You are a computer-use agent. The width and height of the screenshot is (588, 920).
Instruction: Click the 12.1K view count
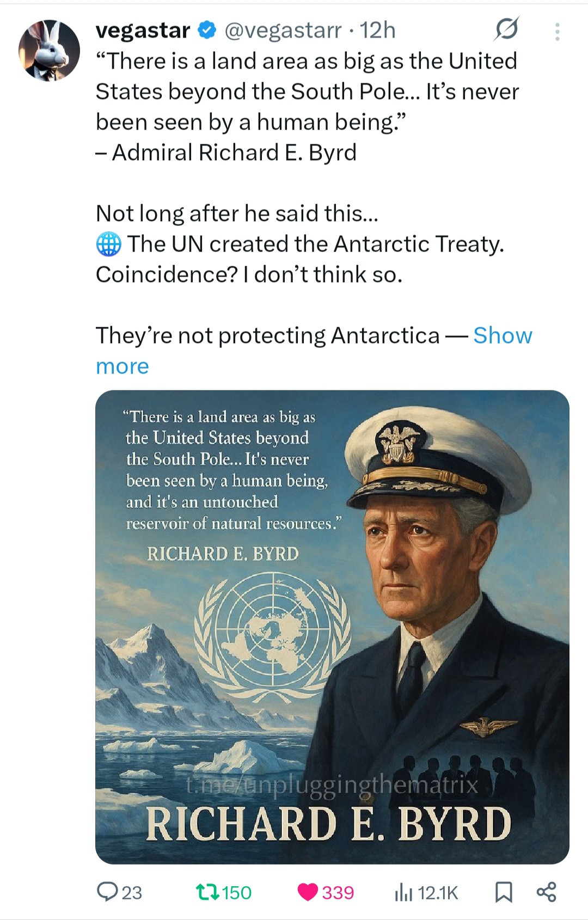pos(438,892)
